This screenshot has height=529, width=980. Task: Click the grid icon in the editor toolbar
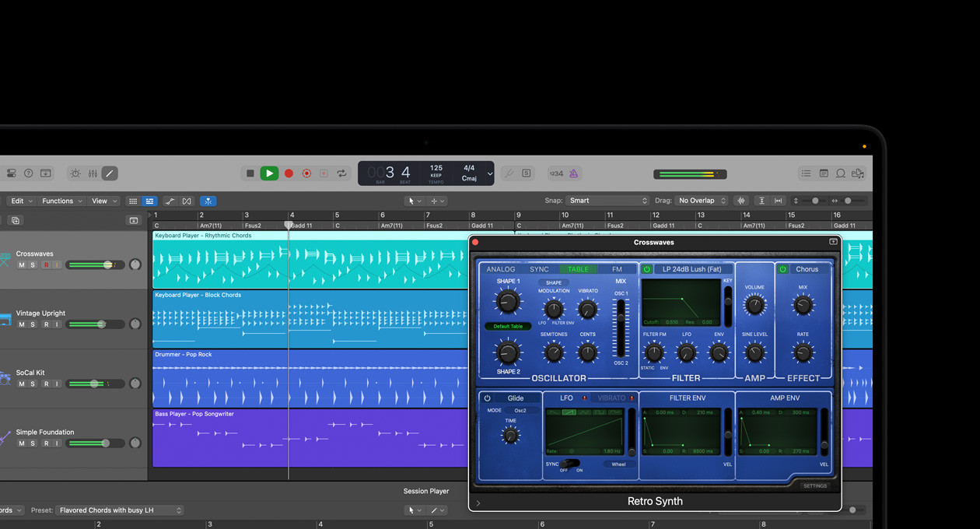(x=134, y=201)
